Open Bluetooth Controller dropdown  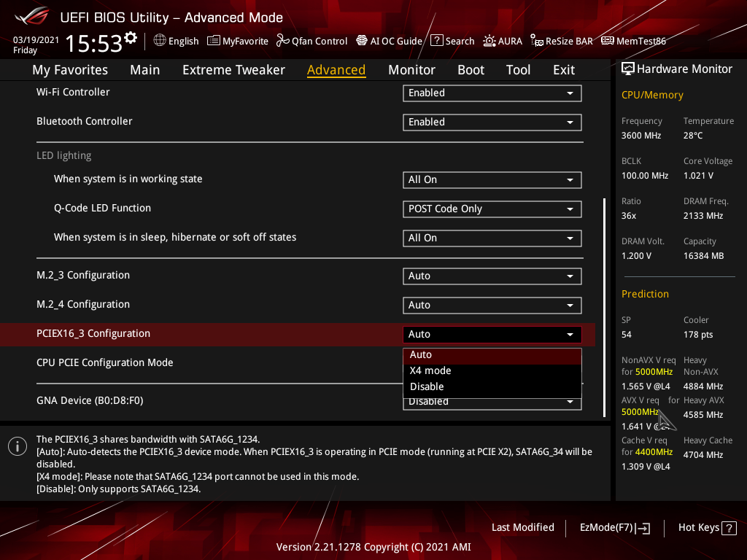click(x=492, y=122)
